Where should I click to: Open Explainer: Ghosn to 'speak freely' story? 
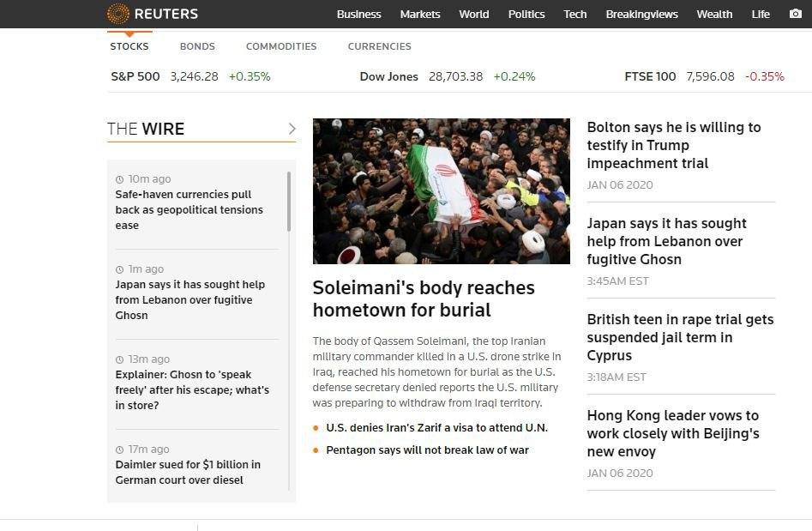[x=192, y=390]
